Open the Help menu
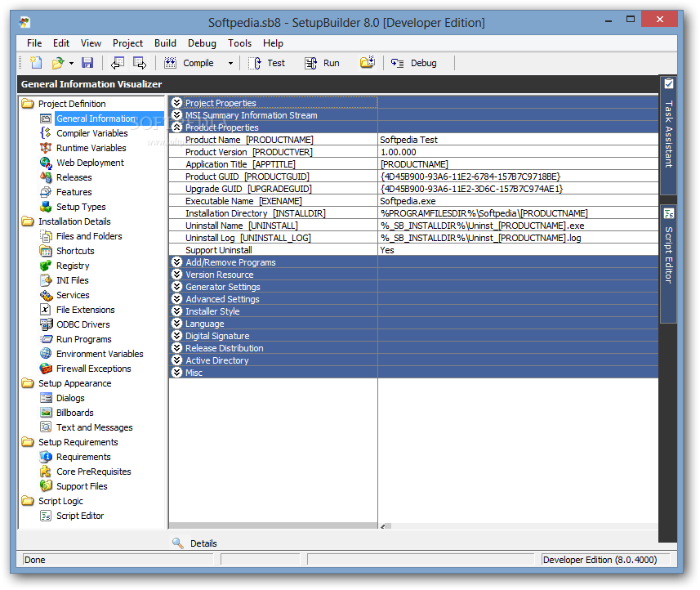 (273, 43)
